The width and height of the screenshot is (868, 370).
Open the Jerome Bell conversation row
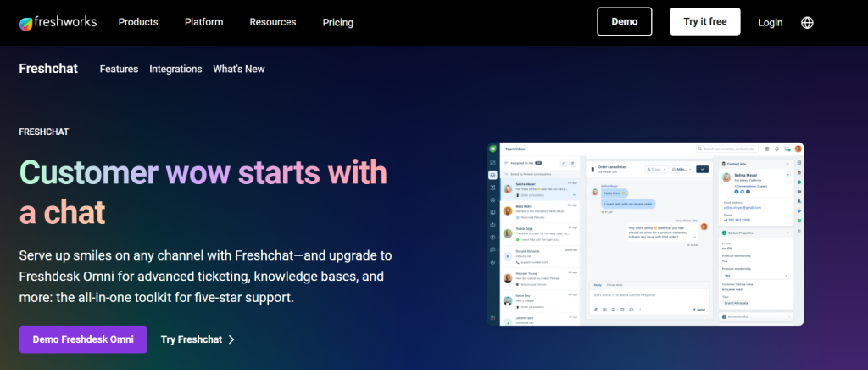point(539,320)
